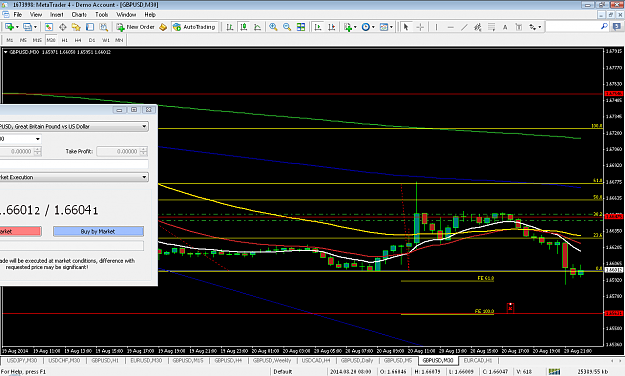The image size is (625, 376).
Task: Enable Auto Scroll chart icon
Action: (318, 27)
